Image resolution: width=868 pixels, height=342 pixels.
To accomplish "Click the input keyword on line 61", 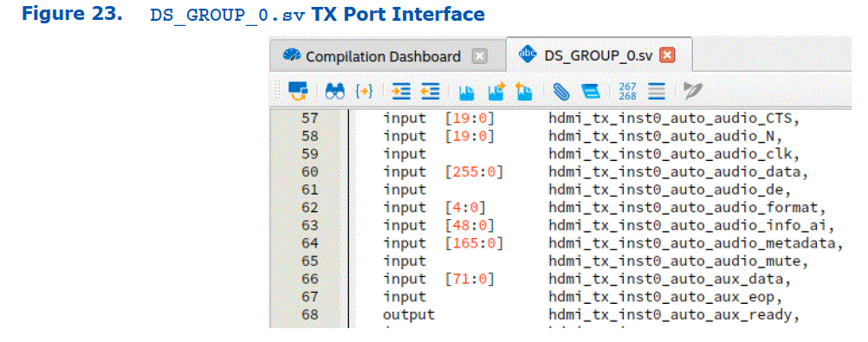I will tap(404, 190).
